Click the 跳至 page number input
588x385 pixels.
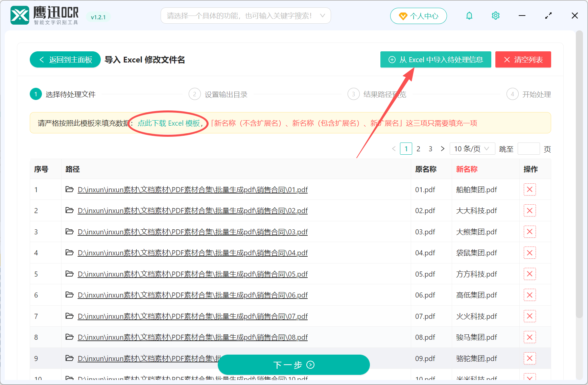[x=528, y=149]
